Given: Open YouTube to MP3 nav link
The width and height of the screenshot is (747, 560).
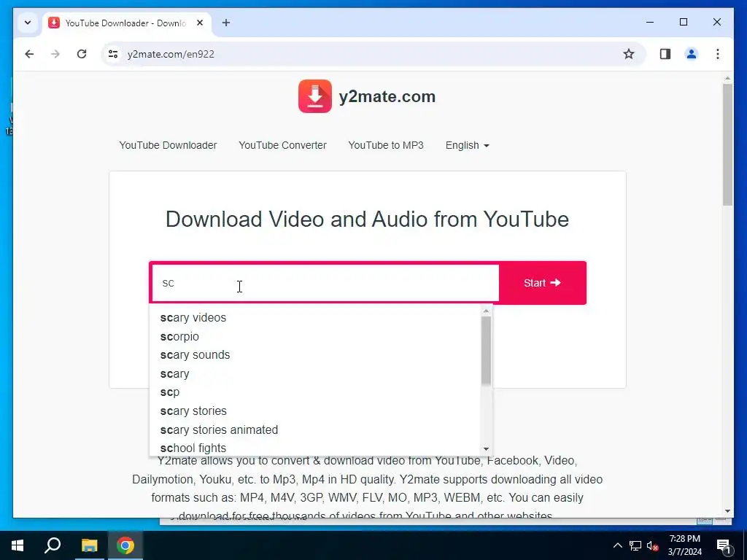Looking at the screenshot, I should [386, 145].
